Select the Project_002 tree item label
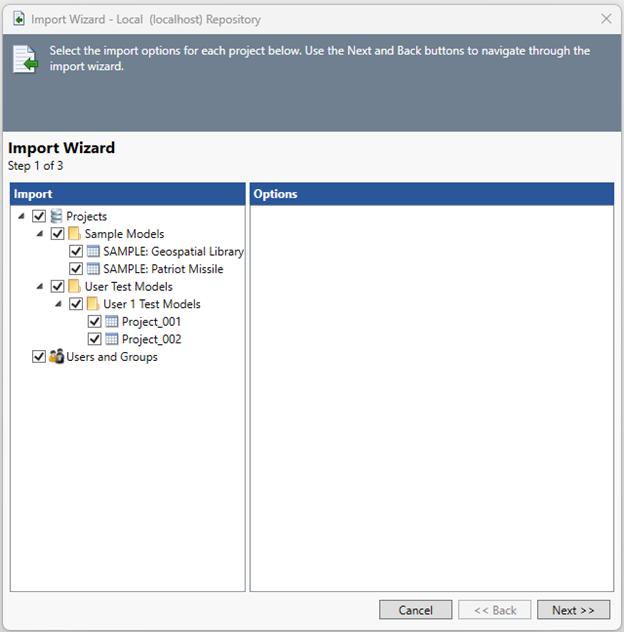624x632 pixels. [x=151, y=340]
